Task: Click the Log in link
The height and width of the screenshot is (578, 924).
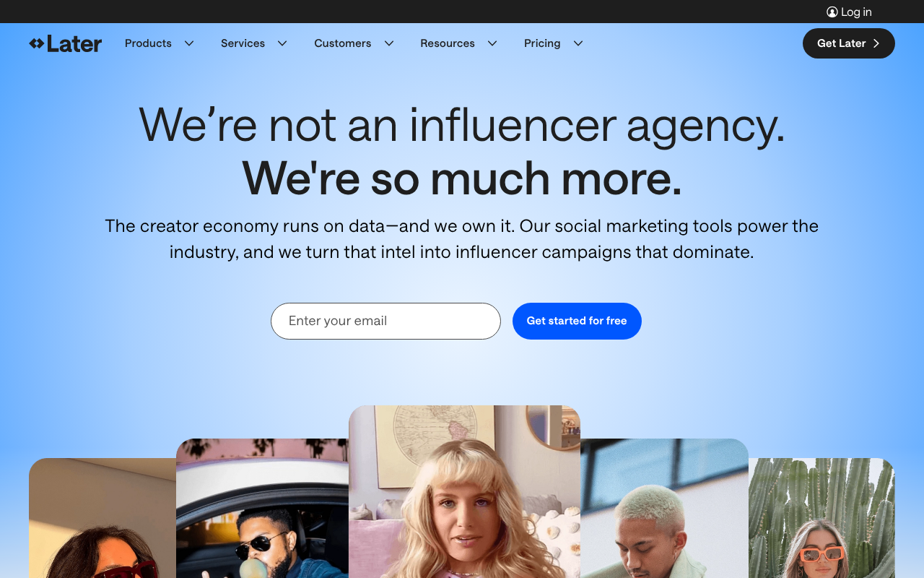Action: tap(856, 12)
